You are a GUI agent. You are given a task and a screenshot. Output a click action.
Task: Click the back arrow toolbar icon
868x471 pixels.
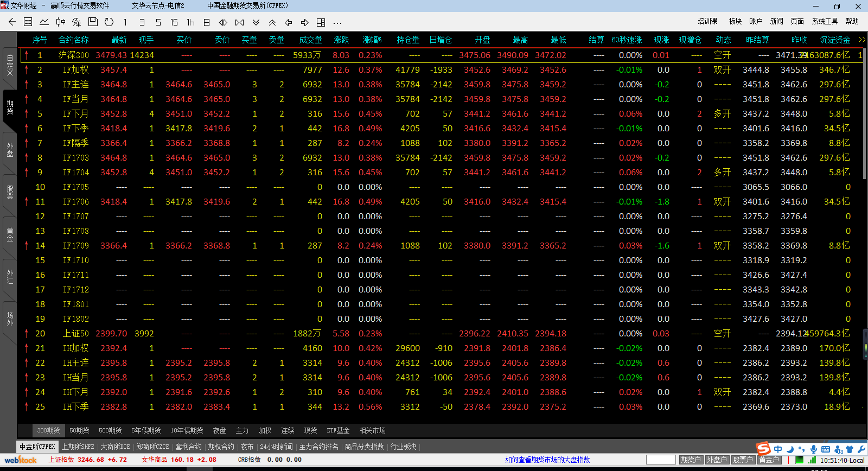(x=12, y=22)
